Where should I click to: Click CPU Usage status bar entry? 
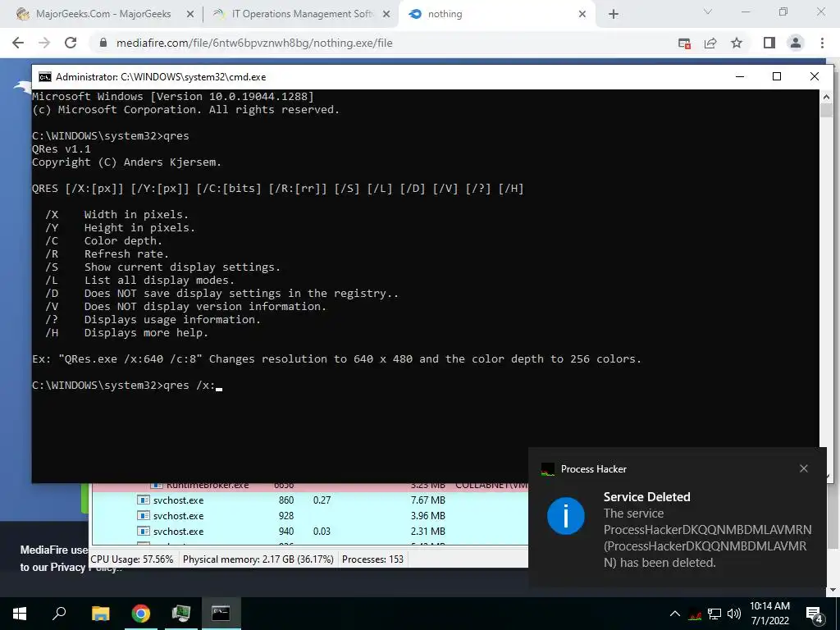click(x=132, y=559)
